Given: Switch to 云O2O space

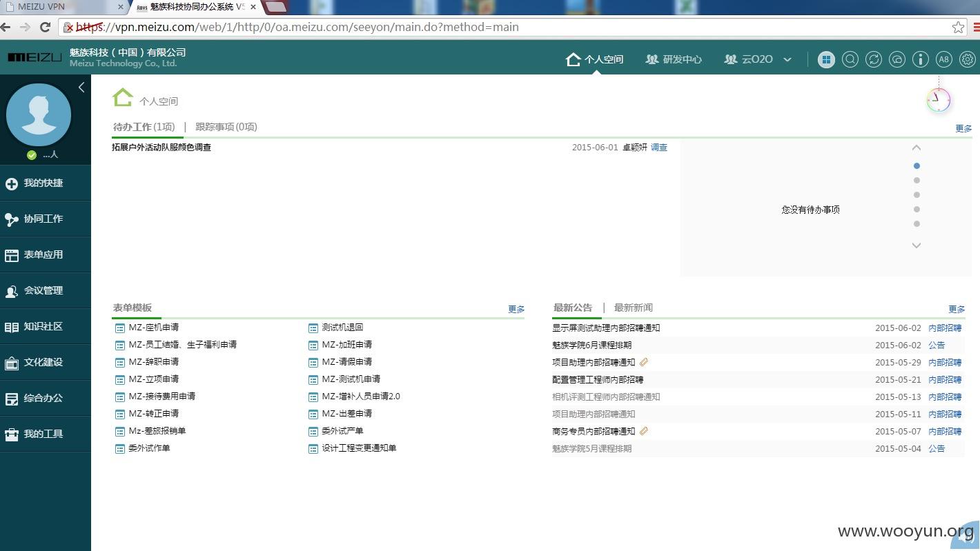Looking at the screenshot, I should pyautogui.click(x=749, y=59).
